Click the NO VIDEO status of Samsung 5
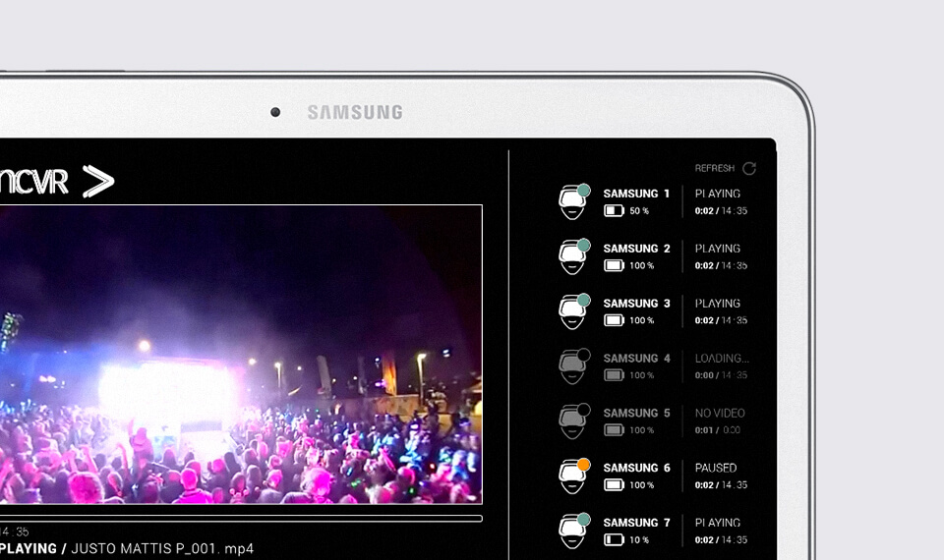This screenshot has height=560, width=944. point(720,414)
